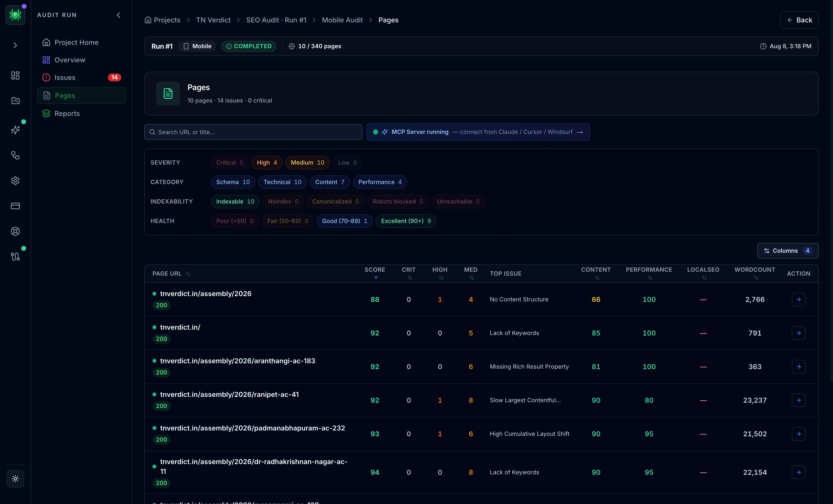Toggle Technical category filter
The width and height of the screenshot is (833, 504).
[282, 182]
